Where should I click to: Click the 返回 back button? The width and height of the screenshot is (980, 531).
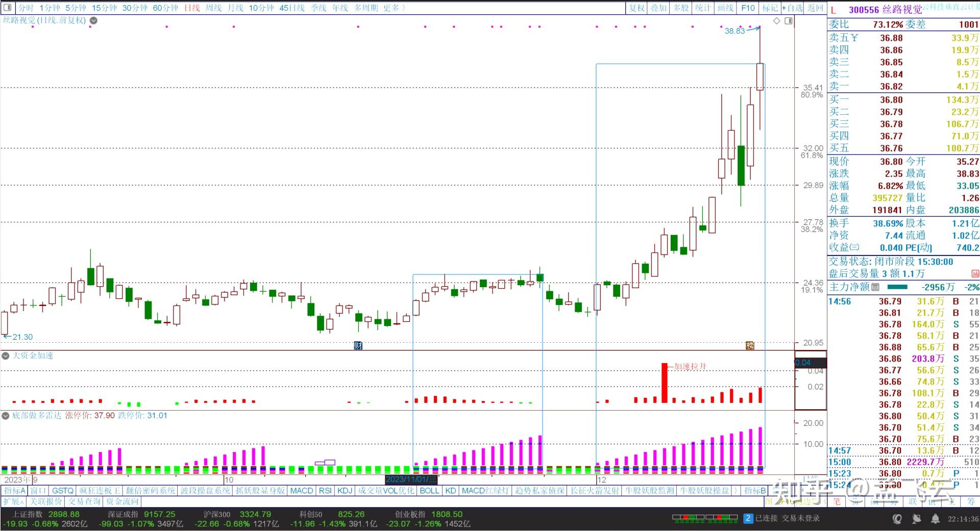tap(816, 8)
